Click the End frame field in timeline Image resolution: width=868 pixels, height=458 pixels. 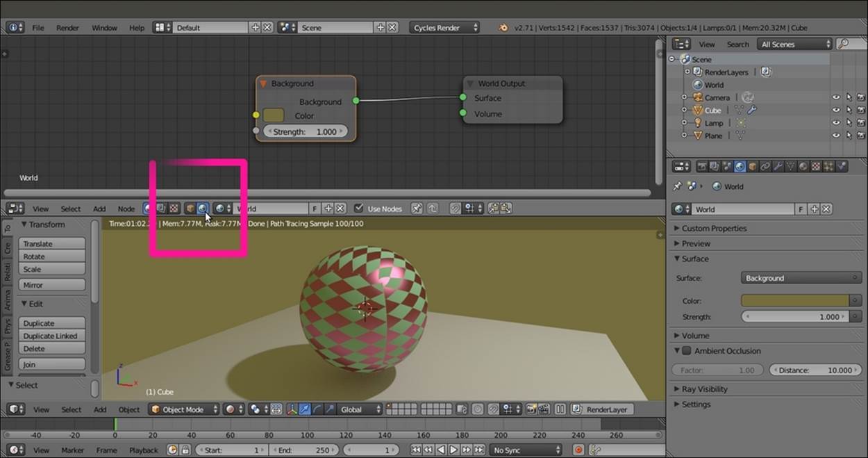[x=303, y=450]
